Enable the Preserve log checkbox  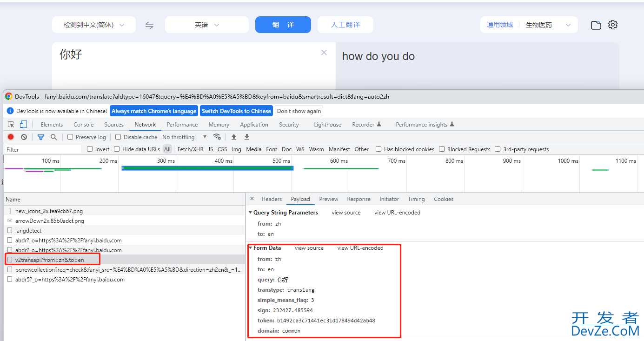pyautogui.click(x=70, y=137)
